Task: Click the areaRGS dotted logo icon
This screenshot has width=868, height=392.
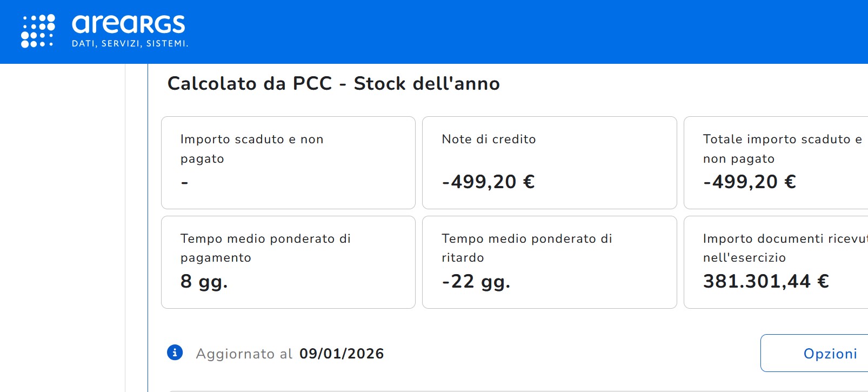Action: click(x=38, y=31)
